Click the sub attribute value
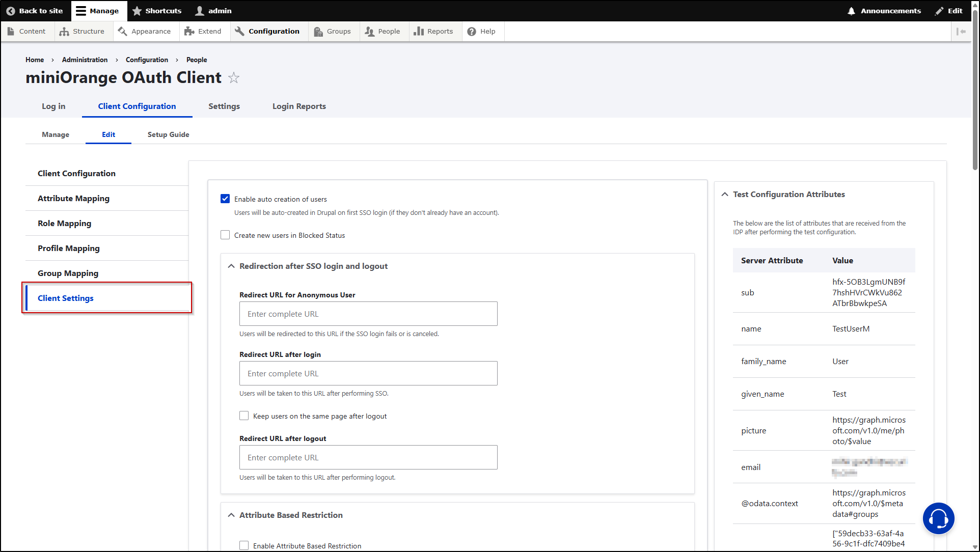The width and height of the screenshot is (980, 552). click(869, 292)
